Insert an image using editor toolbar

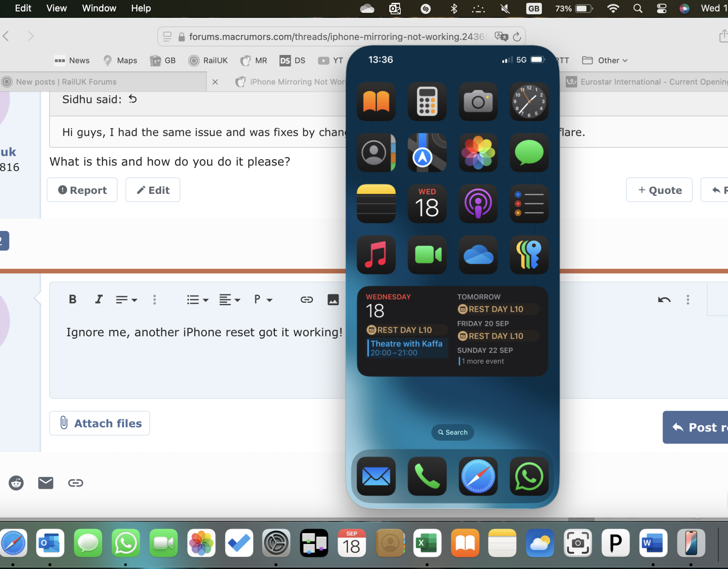coord(333,299)
